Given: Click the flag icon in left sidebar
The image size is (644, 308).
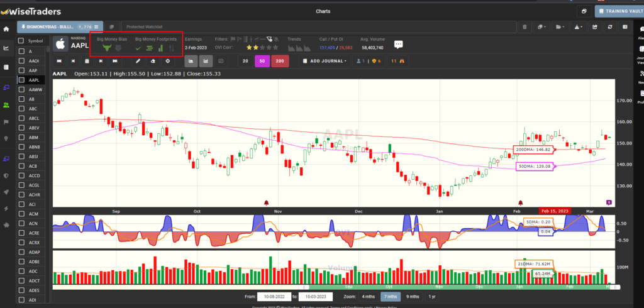Looking at the screenshot, I should [6, 122].
